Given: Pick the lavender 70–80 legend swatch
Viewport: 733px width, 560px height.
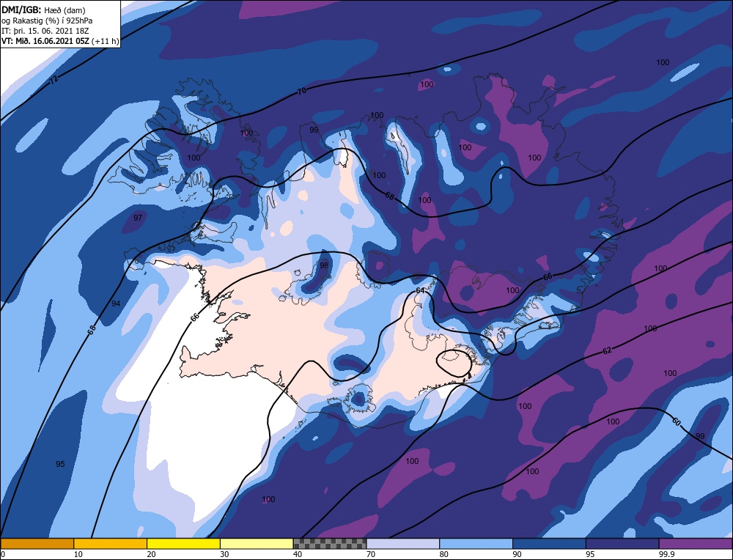Looking at the screenshot, I should [403, 544].
